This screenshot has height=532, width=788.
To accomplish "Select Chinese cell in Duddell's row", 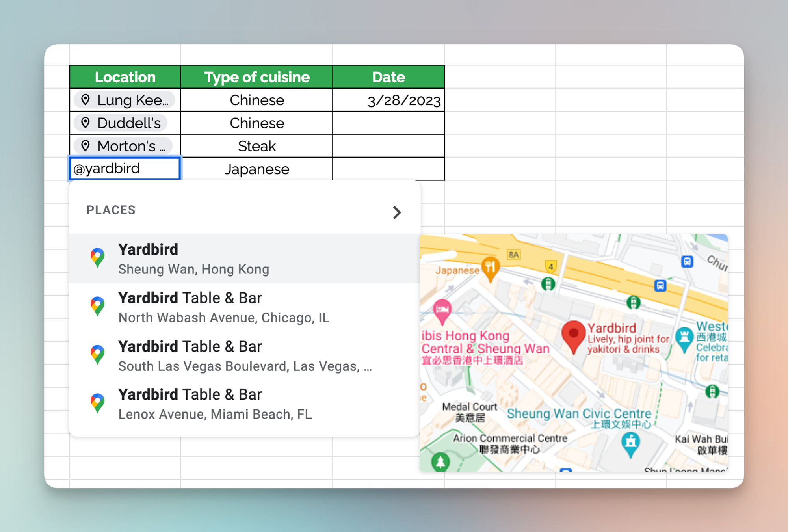I will click(256, 123).
